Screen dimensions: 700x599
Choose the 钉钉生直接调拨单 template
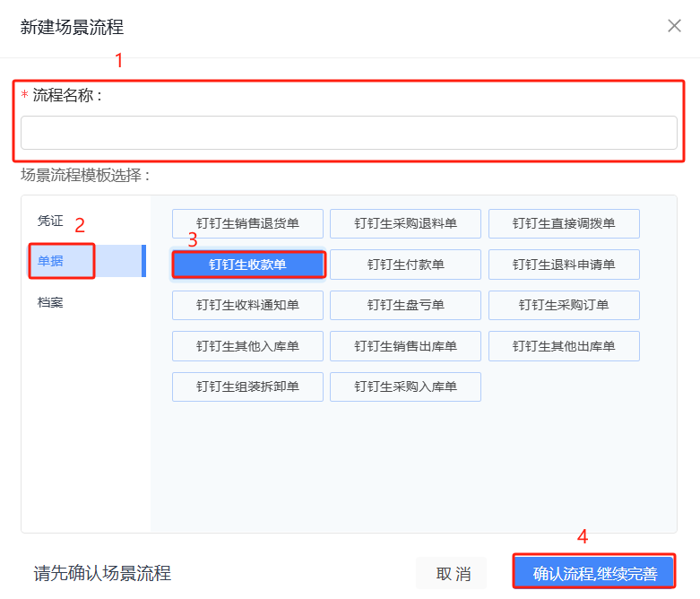tap(564, 223)
